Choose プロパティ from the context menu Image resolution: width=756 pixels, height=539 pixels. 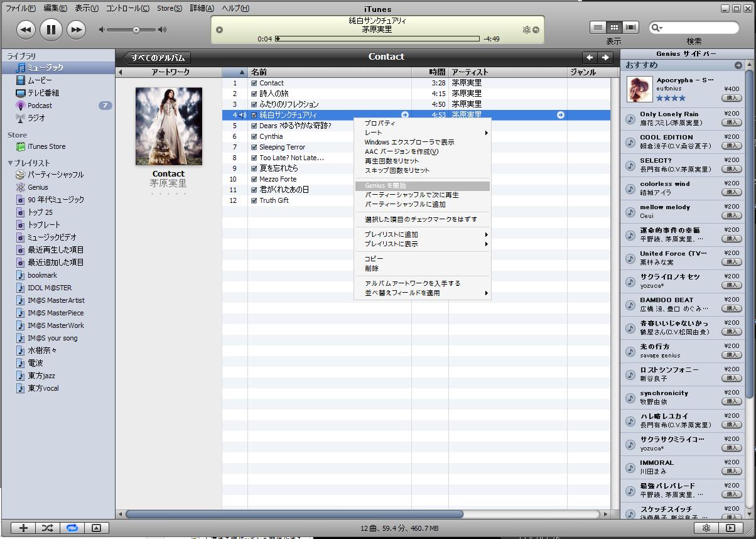pyautogui.click(x=423, y=123)
